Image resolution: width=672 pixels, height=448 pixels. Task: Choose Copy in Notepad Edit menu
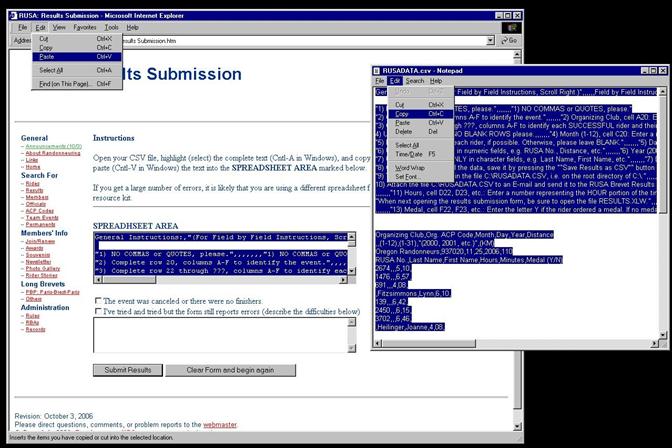click(x=401, y=113)
